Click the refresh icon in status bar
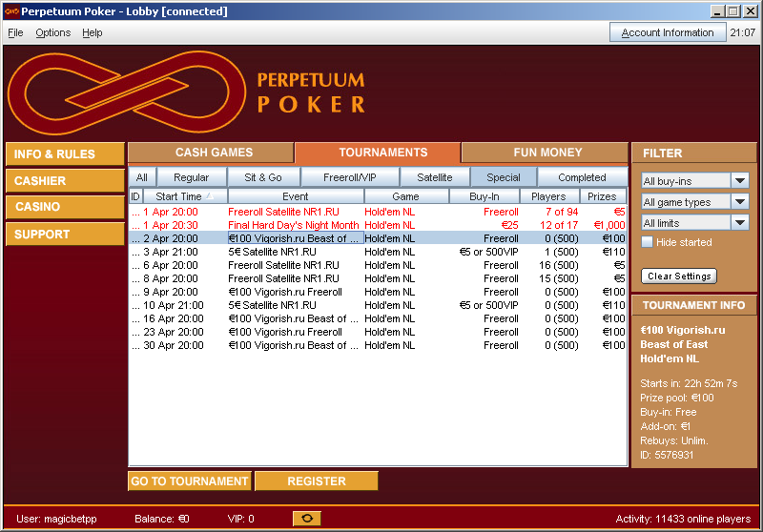763x532 pixels. click(x=306, y=519)
